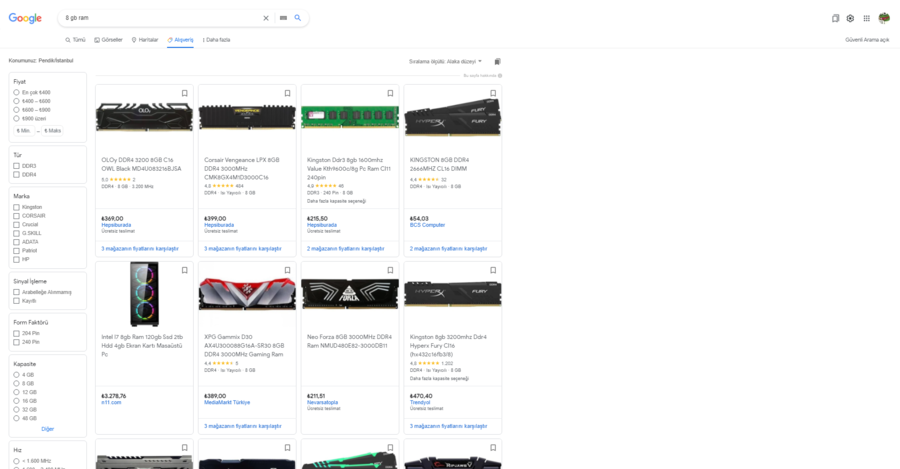Open the RGB desktop PC case image
900x469 pixels.
tap(144, 294)
